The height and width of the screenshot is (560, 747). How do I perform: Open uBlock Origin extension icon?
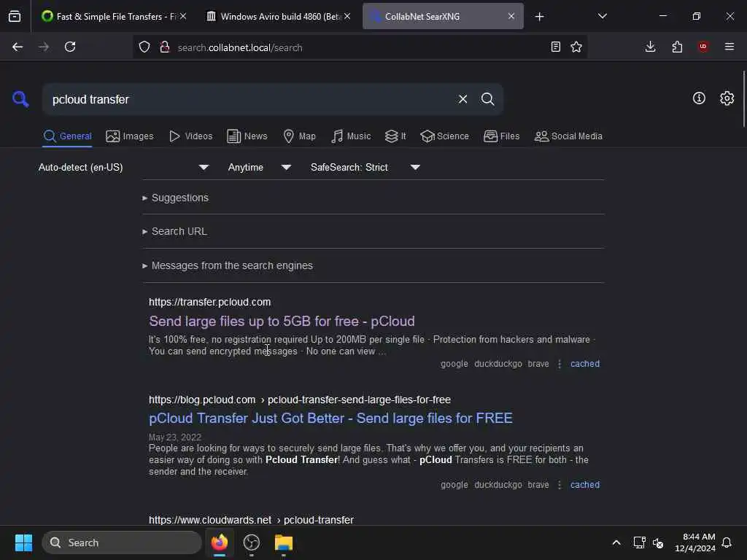pyautogui.click(x=703, y=47)
